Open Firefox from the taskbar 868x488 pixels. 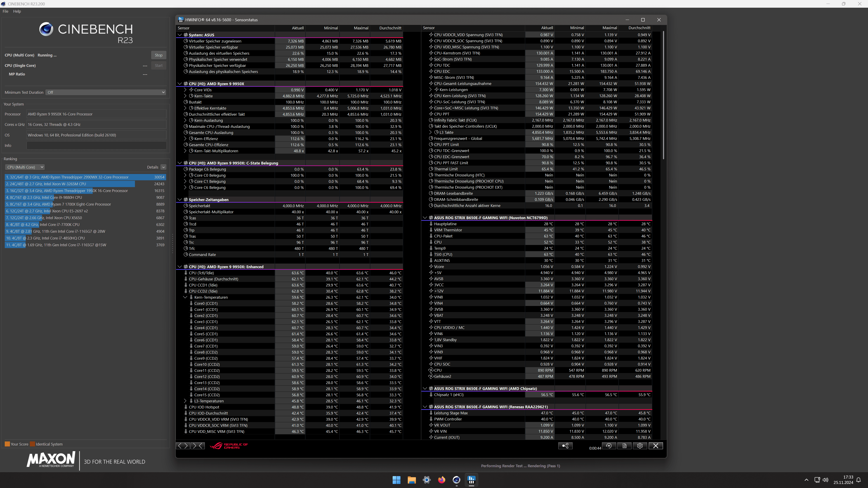point(441,480)
